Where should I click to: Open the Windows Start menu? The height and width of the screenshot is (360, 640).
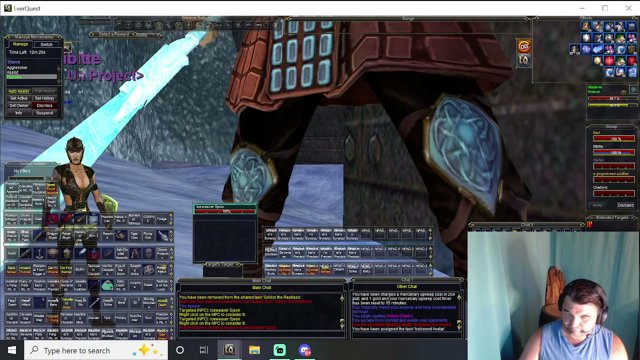[12, 350]
